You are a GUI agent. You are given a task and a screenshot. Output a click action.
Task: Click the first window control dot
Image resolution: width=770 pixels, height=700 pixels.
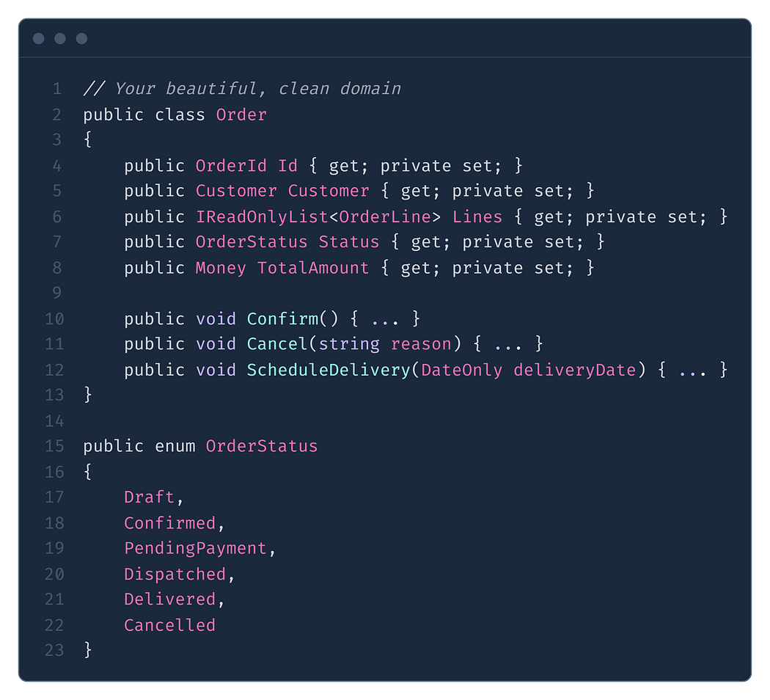tap(38, 38)
